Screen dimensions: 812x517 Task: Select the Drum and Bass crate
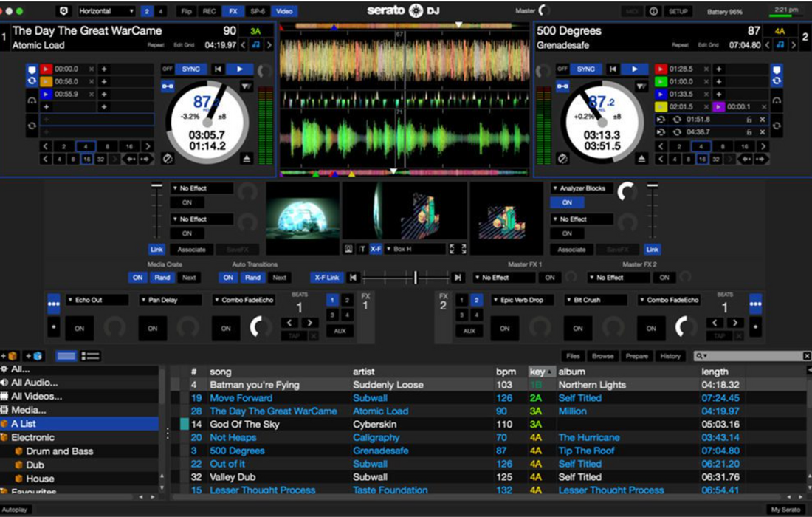click(60, 451)
